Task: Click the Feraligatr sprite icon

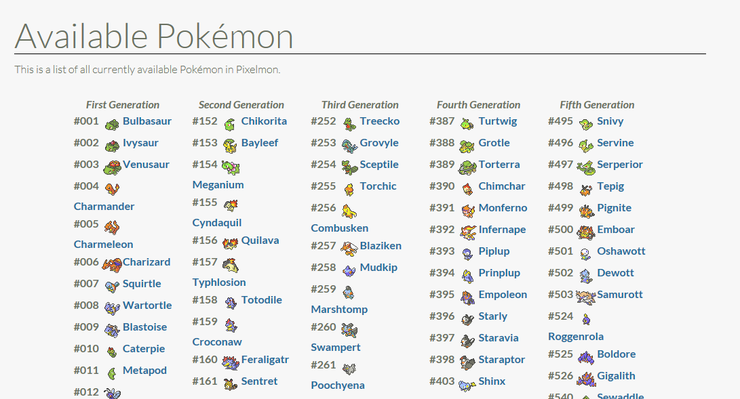Action: 231,363
